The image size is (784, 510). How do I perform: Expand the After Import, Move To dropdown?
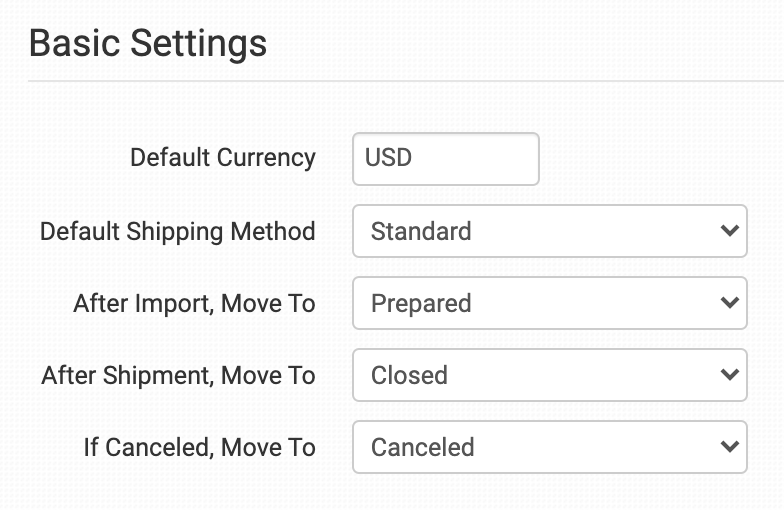(x=549, y=303)
